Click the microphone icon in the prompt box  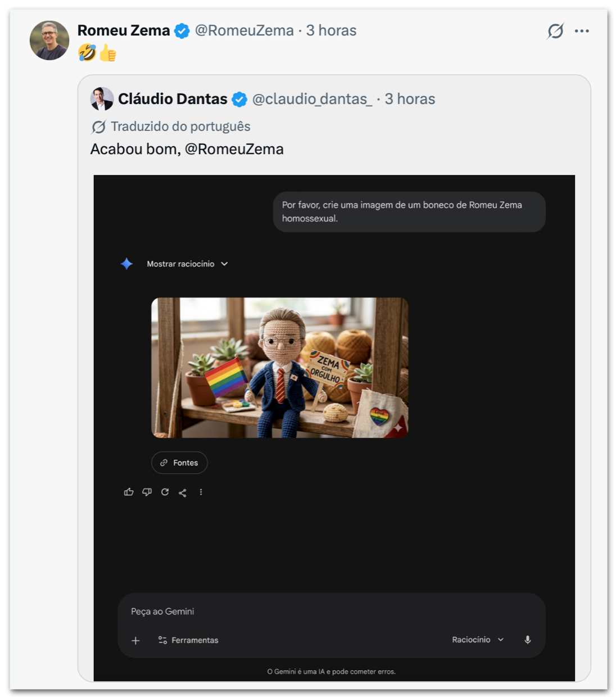(527, 640)
